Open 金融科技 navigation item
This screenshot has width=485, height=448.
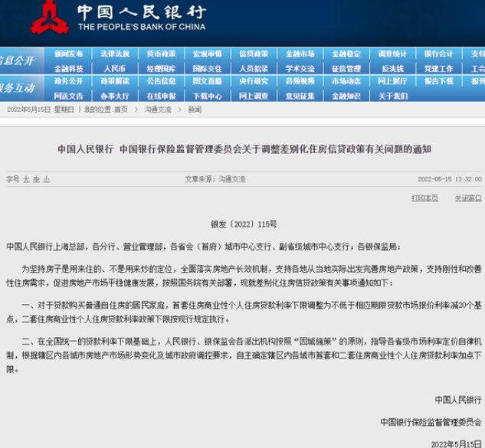69,69
